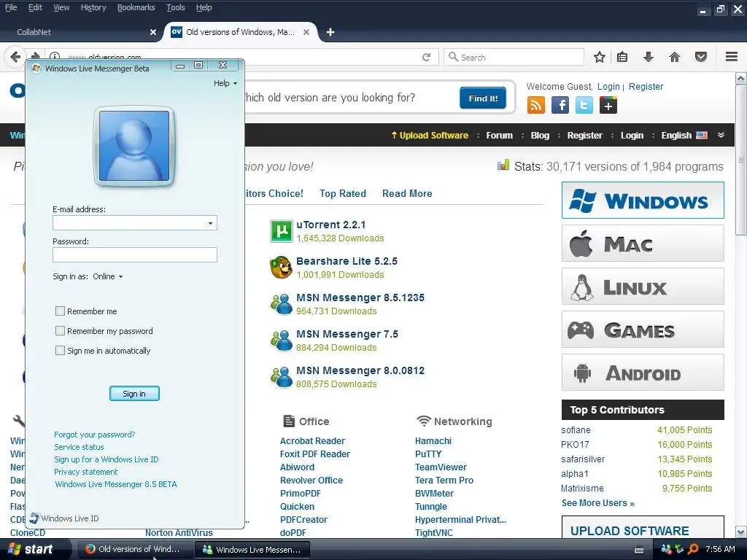Open the Firefox History menu
Image resolution: width=747 pixels, height=560 pixels.
(x=93, y=7)
